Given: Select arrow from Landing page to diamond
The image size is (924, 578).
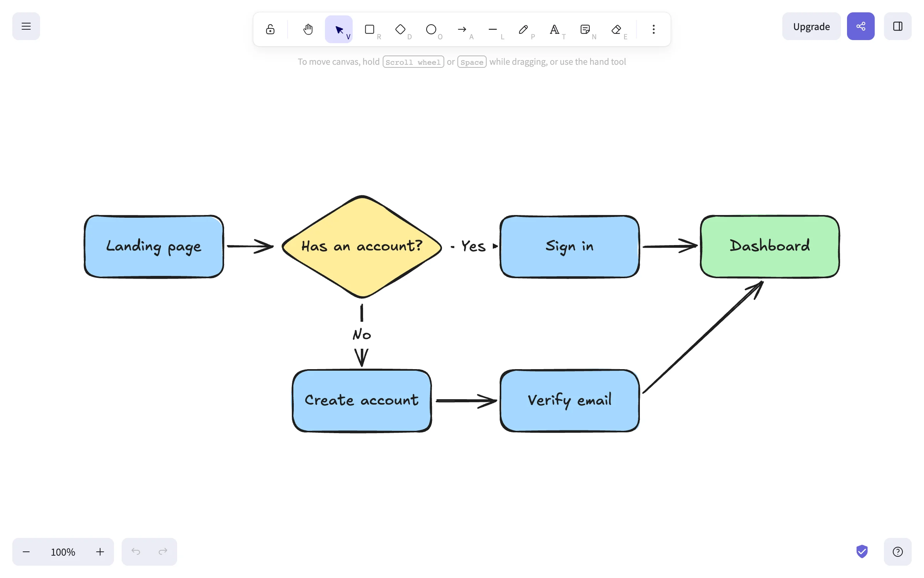Looking at the screenshot, I should [250, 246].
